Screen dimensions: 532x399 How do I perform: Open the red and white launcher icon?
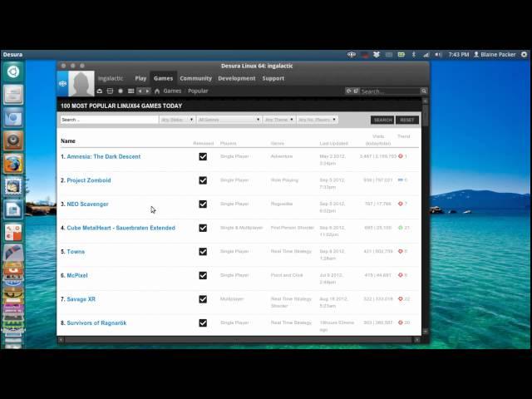click(x=13, y=233)
